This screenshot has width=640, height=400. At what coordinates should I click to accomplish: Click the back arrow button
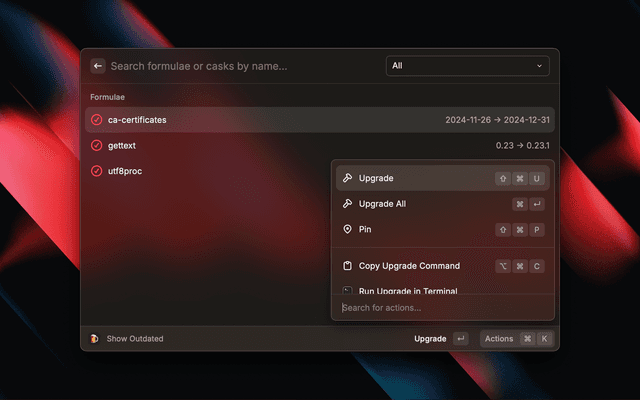tap(98, 66)
